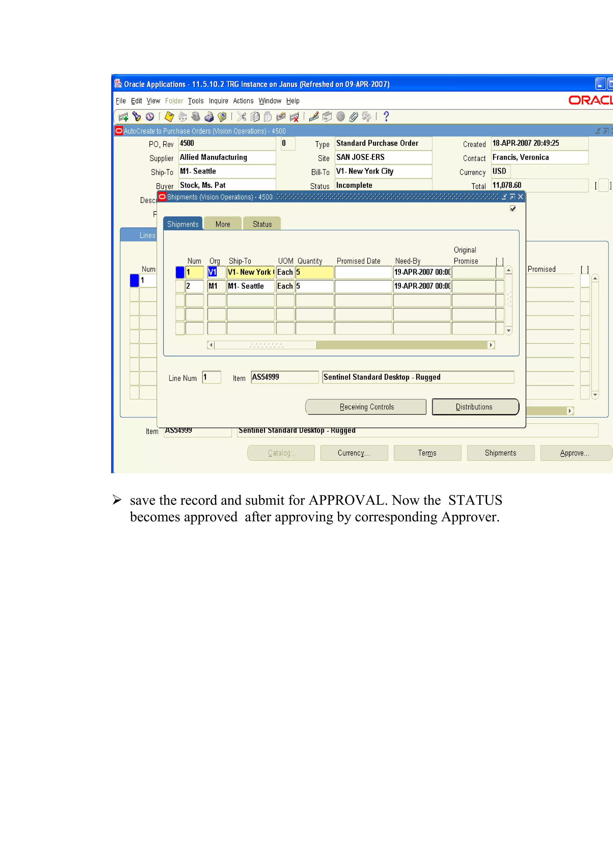The width and height of the screenshot is (613, 868).
Task: Switch to the More tab
Action: [x=223, y=224]
